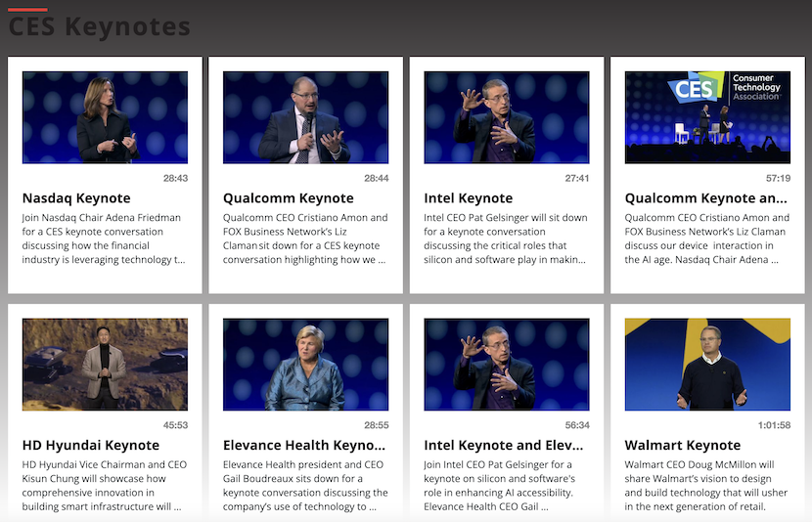Open the 'Intel Keynote and Elev...' title
Viewport: 812px width, 522px height.
[504, 446]
